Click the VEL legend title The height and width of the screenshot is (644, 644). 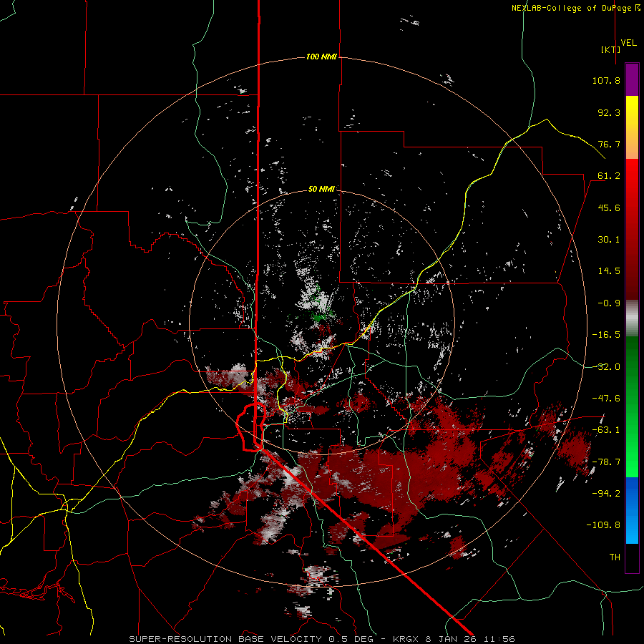pos(628,42)
